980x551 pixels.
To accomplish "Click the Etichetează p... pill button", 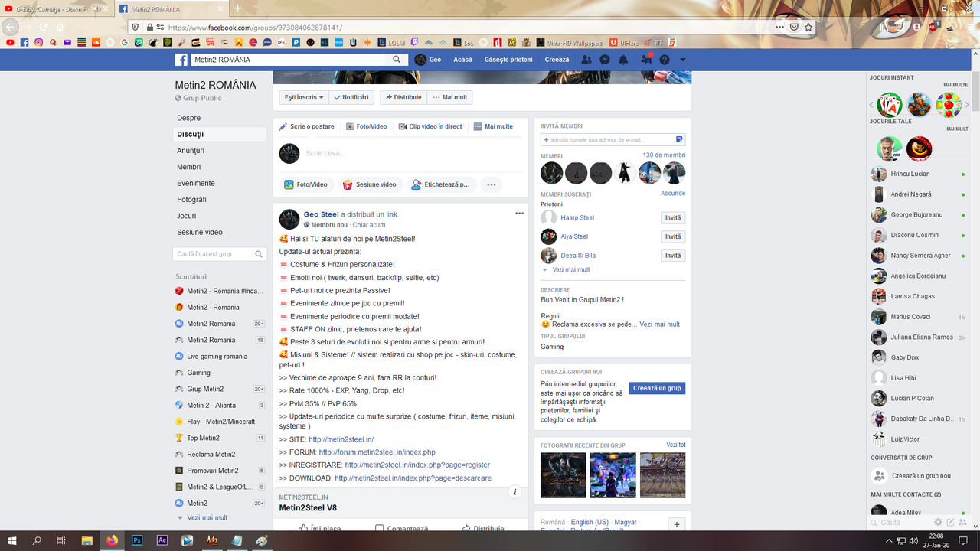I will pos(441,184).
